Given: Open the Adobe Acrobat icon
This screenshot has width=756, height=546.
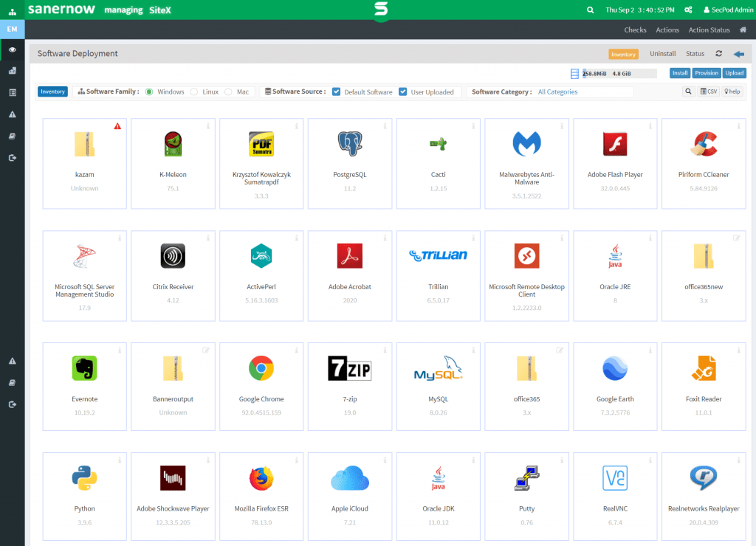Looking at the screenshot, I should [x=350, y=256].
